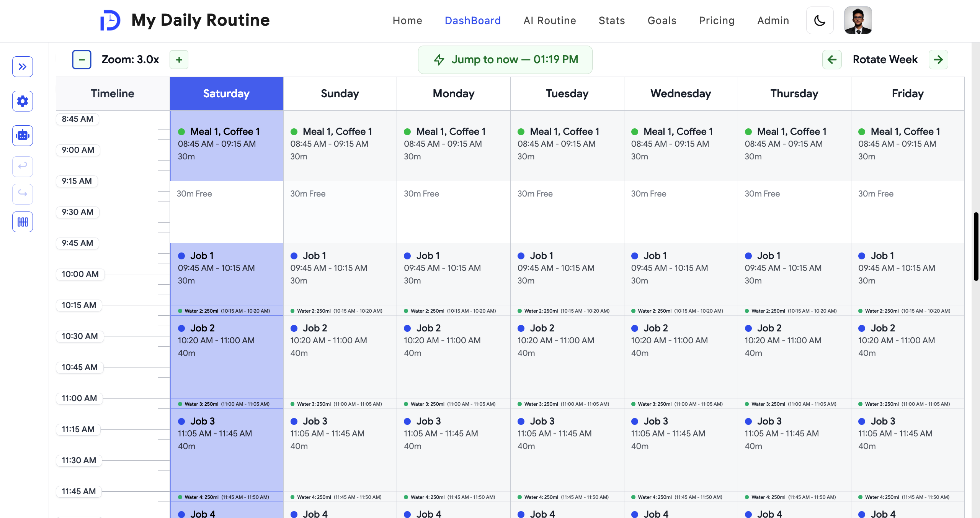Open Thursday's Job 3 block

tap(794, 450)
